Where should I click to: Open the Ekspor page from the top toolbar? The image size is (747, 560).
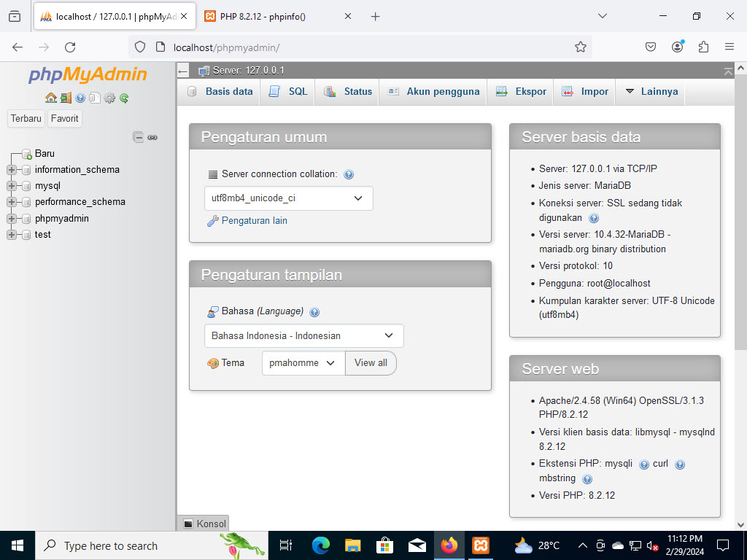click(x=519, y=91)
